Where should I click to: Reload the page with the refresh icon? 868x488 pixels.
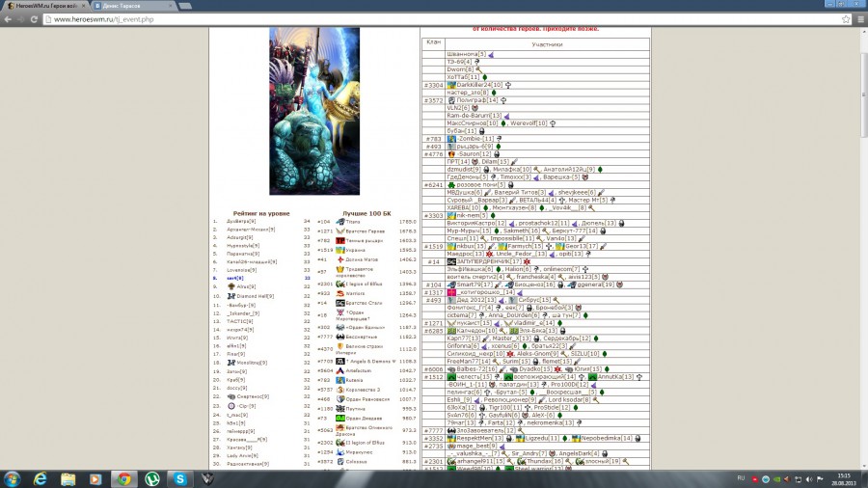pyautogui.click(x=34, y=19)
